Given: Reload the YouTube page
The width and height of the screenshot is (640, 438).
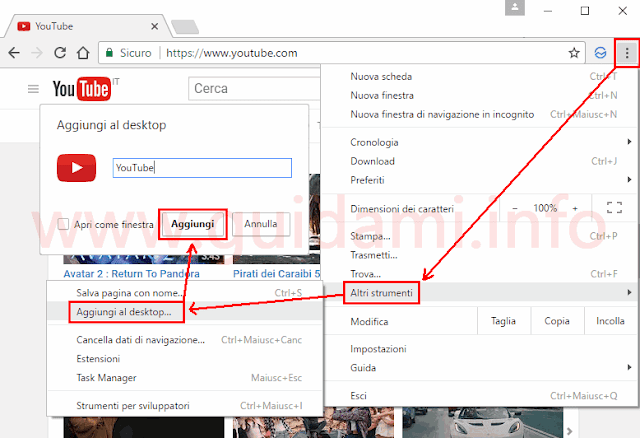Looking at the screenshot, I should click(60, 53).
